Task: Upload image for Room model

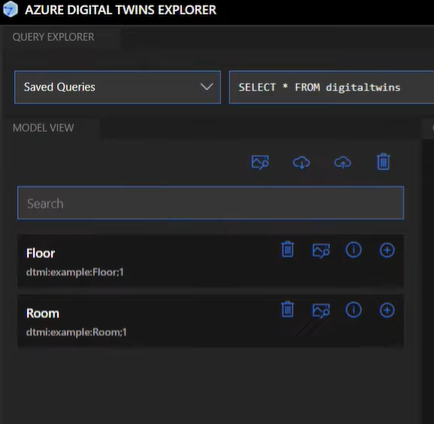Action: coord(321,310)
